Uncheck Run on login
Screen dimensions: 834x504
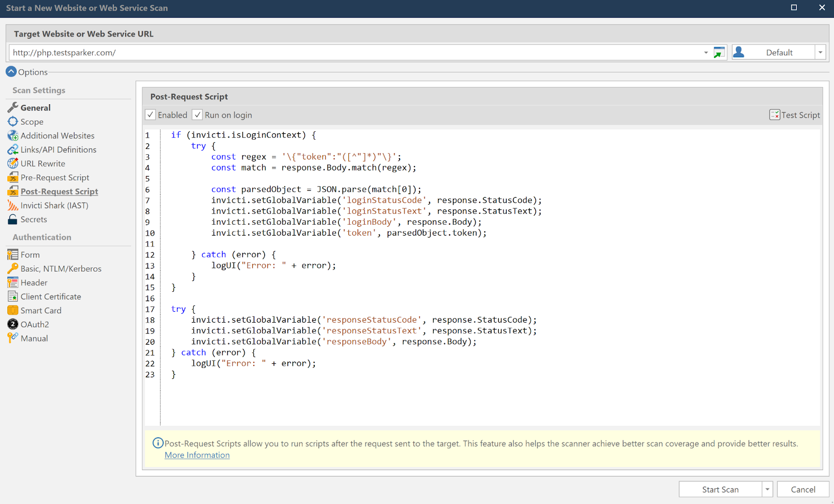198,114
